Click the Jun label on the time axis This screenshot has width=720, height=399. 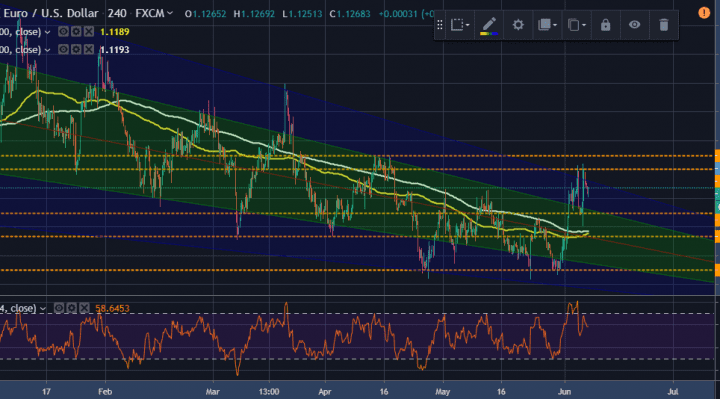(564, 392)
